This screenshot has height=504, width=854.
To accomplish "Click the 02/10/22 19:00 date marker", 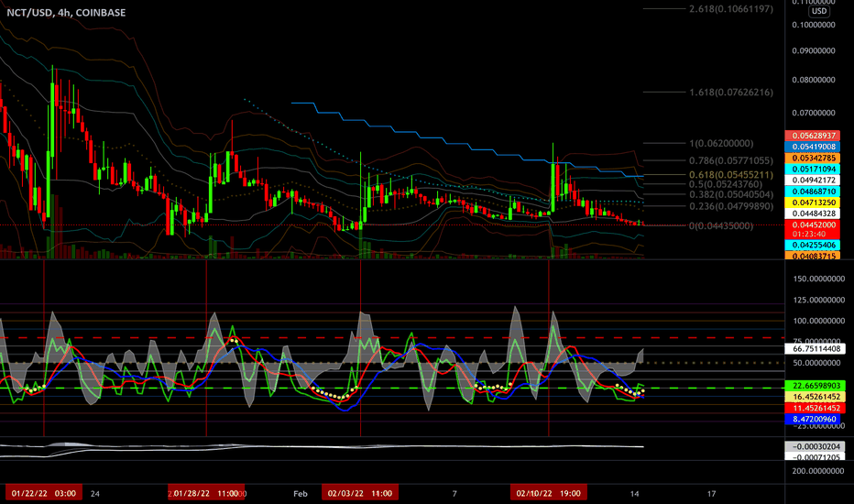I will pos(549,493).
